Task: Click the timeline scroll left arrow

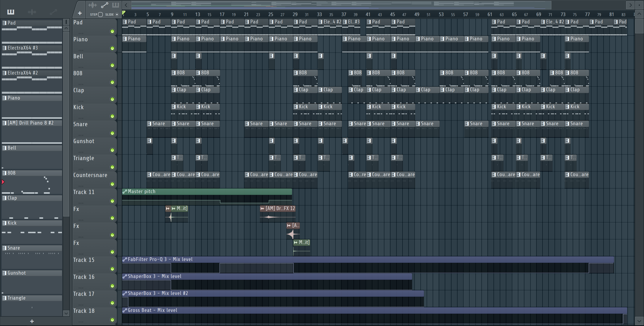Action: [126, 5]
